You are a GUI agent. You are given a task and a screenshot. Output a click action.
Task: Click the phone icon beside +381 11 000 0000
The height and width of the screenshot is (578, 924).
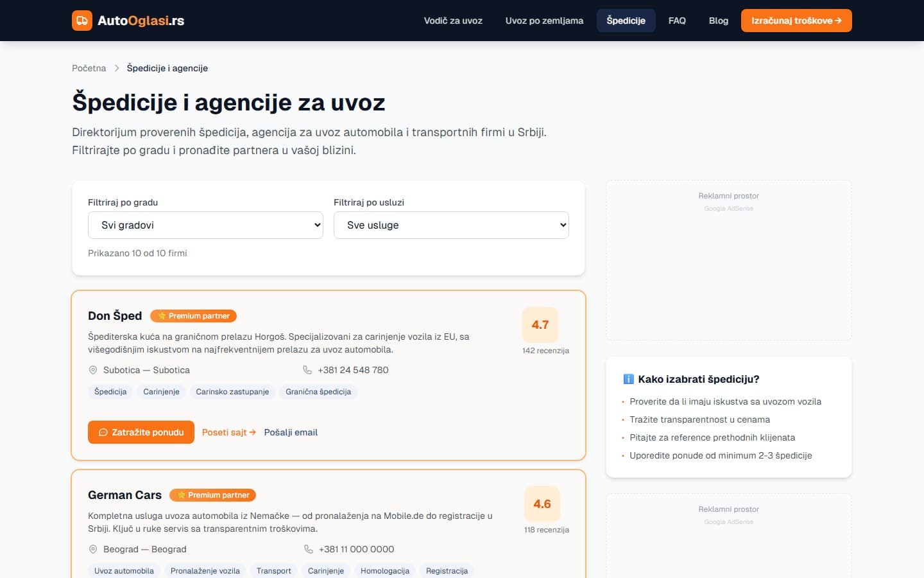point(309,549)
